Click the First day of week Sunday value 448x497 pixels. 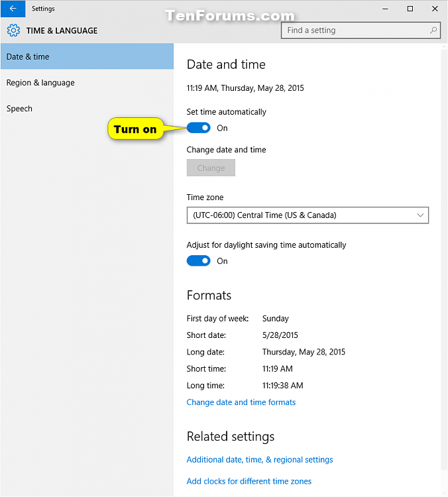pyautogui.click(x=276, y=318)
